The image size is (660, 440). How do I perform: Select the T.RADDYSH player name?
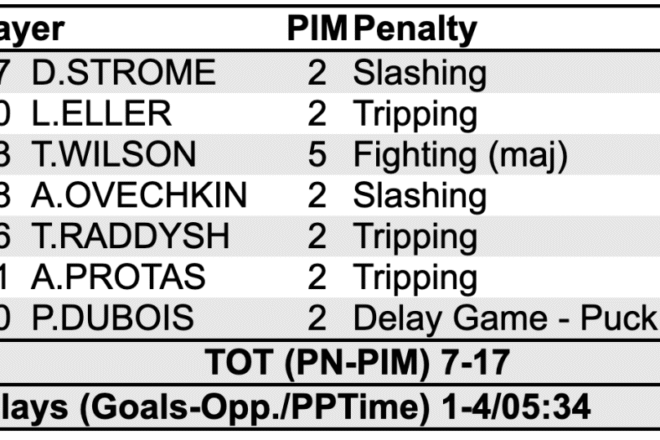(x=130, y=236)
